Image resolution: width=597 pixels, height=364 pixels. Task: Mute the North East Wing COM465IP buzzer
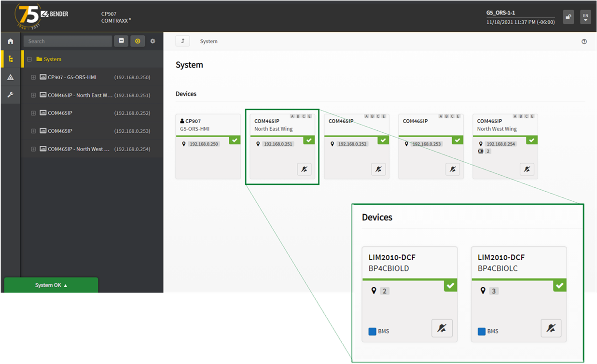(304, 169)
